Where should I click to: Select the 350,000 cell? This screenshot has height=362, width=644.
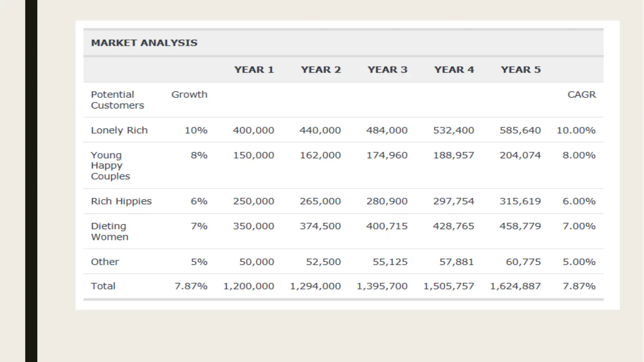[254, 226]
